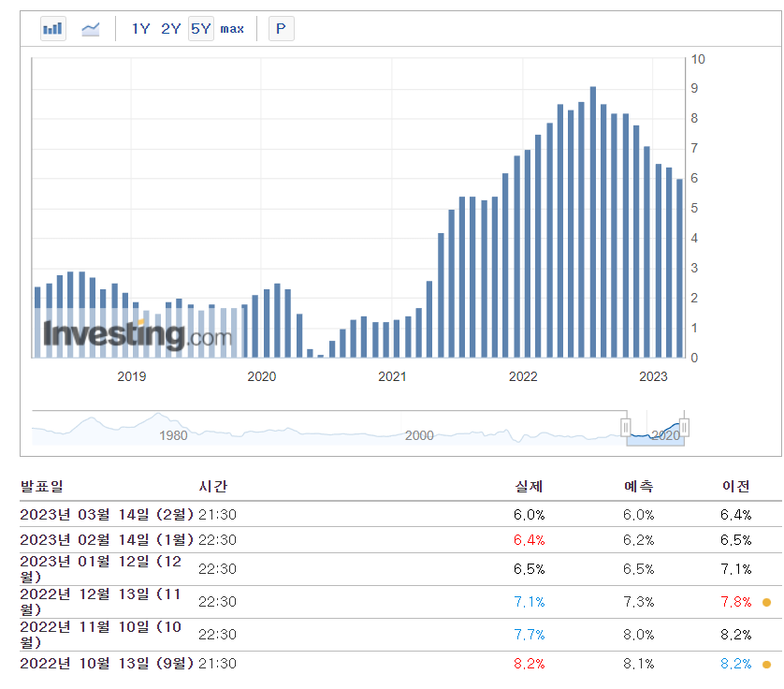Click date 2023년 03월 14일 (2월)
The width and height of the screenshot is (784, 689).
click(x=107, y=514)
